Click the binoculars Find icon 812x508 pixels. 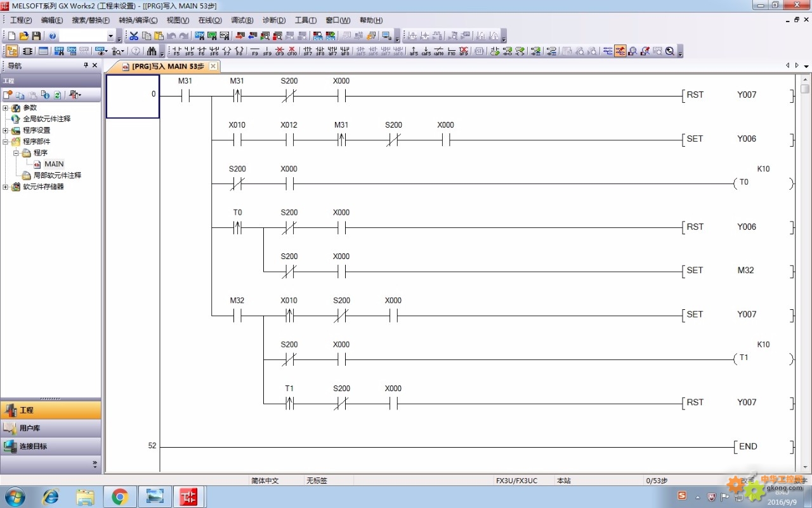[x=152, y=51]
